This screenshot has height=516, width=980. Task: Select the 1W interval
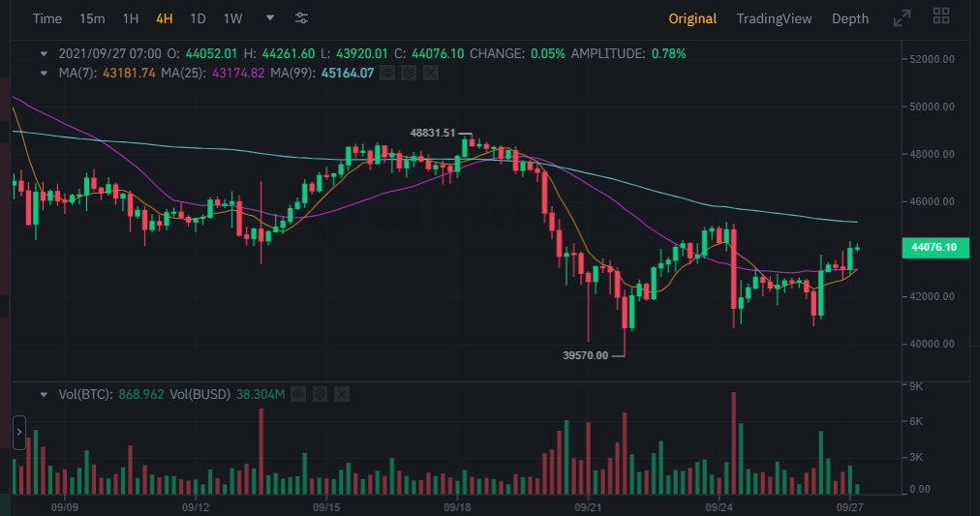pos(232,18)
